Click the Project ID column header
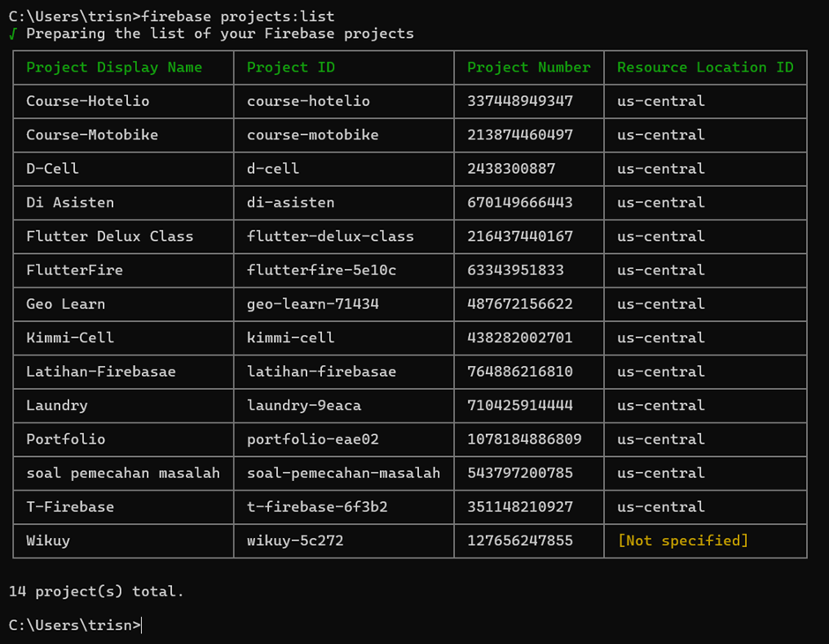The width and height of the screenshot is (829, 644). [x=291, y=68]
